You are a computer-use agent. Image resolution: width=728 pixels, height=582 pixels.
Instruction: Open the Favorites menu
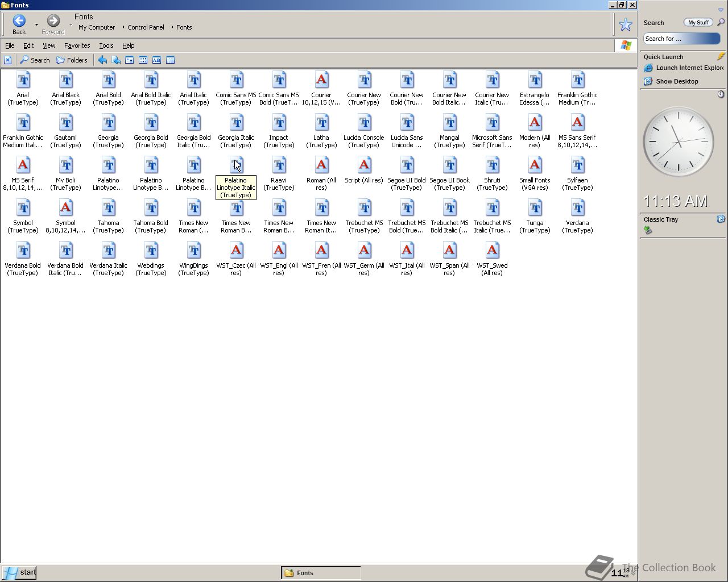click(77, 45)
